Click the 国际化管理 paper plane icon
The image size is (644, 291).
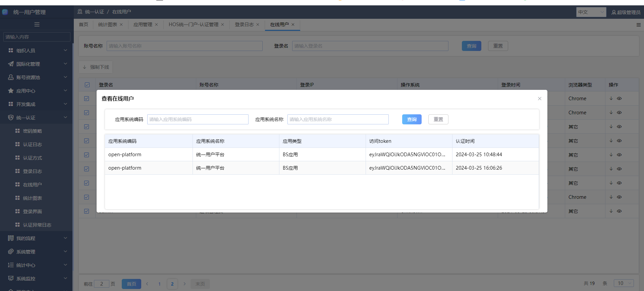tap(11, 64)
